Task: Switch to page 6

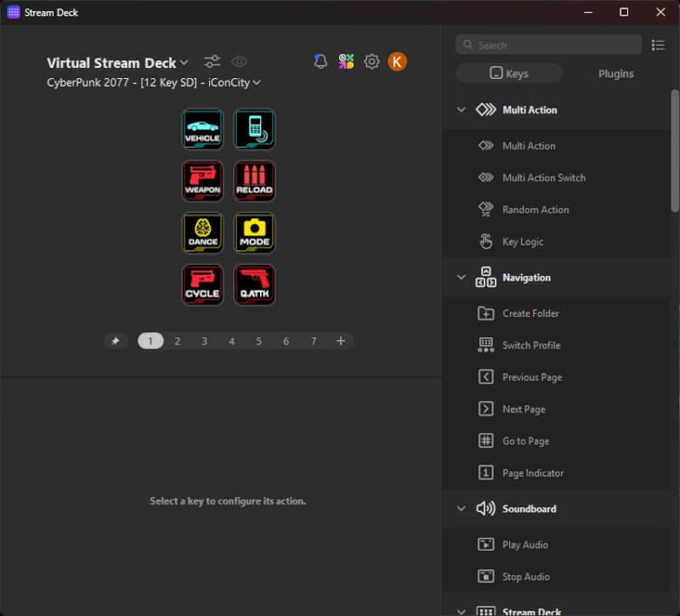Action: pos(286,342)
